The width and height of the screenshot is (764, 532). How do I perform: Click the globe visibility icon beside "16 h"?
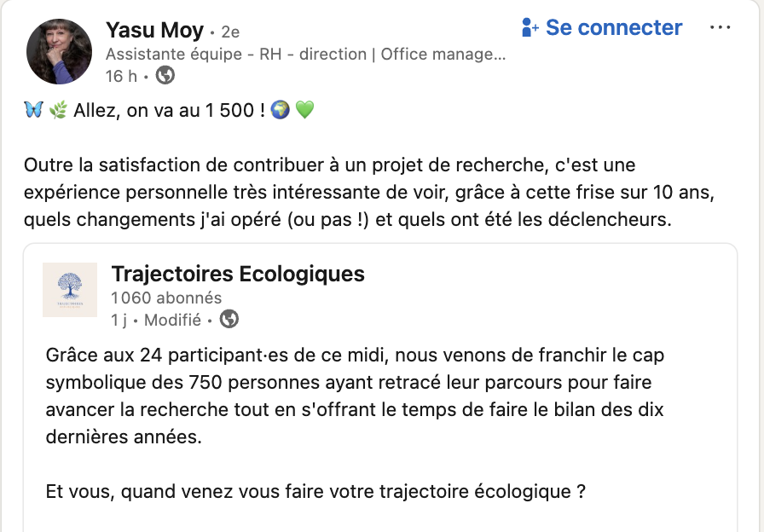pos(165,76)
